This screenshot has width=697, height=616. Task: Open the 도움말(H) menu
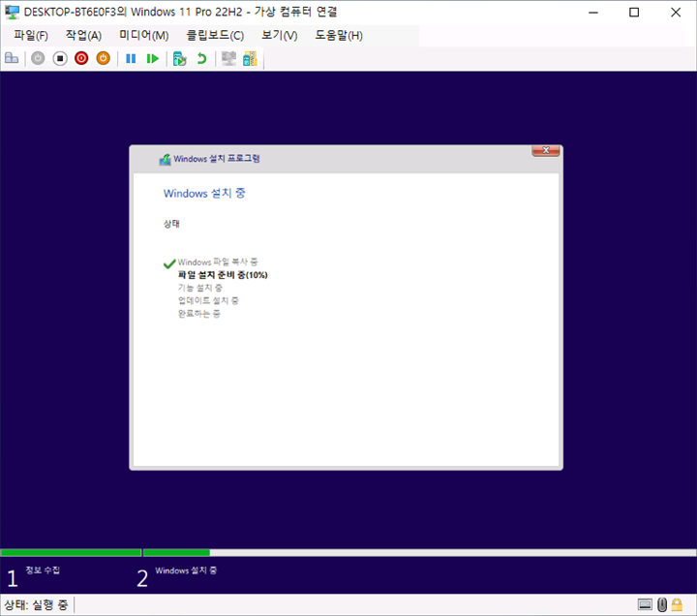339,36
